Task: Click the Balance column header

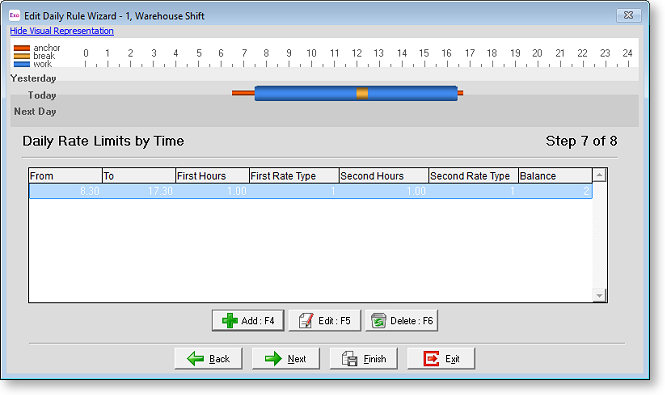Action: coord(555,176)
